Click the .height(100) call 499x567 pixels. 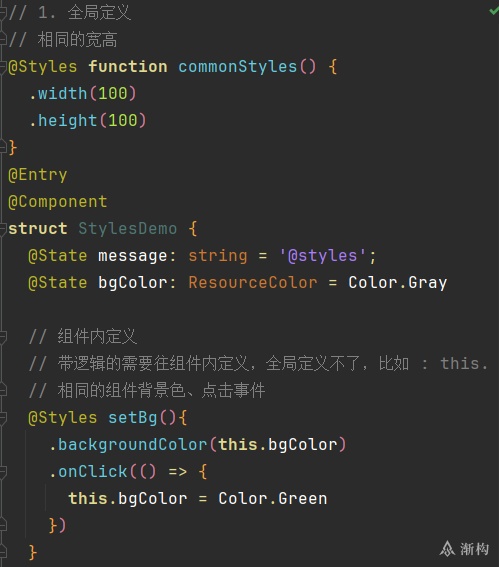click(x=88, y=120)
